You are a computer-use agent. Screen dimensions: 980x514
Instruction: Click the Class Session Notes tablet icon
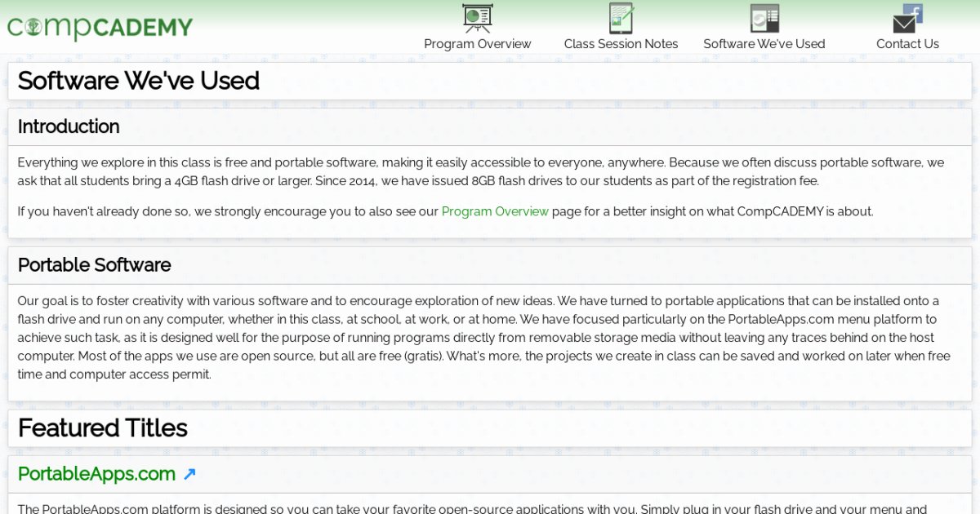pyautogui.click(x=621, y=18)
